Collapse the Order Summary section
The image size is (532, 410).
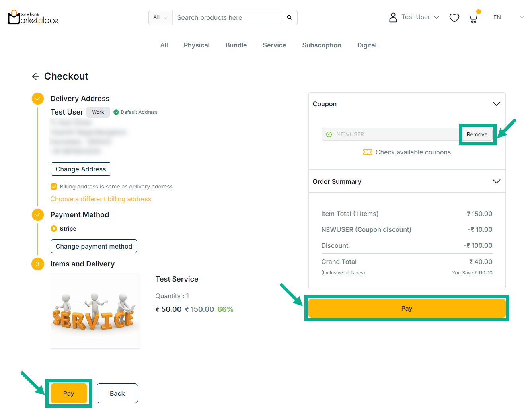click(x=496, y=181)
